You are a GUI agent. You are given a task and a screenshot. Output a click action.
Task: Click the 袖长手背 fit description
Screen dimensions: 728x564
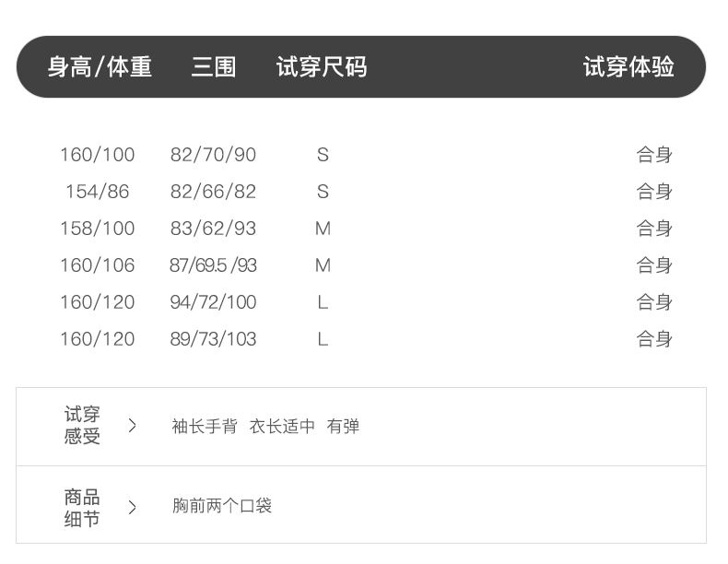pos(204,427)
